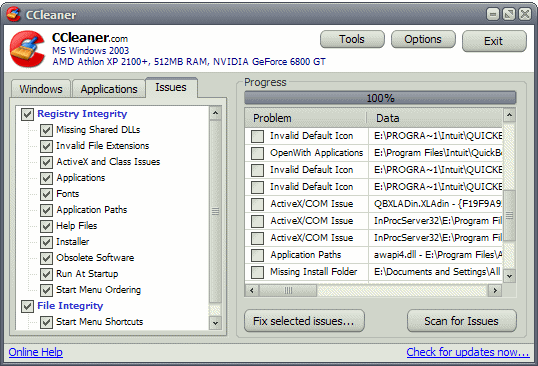Click Scan for Issues button
The height and width of the screenshot is (366, 538).
click(461, 321)
